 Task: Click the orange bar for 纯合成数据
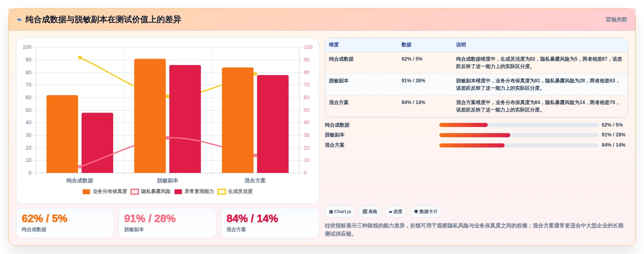coord(62,134)
